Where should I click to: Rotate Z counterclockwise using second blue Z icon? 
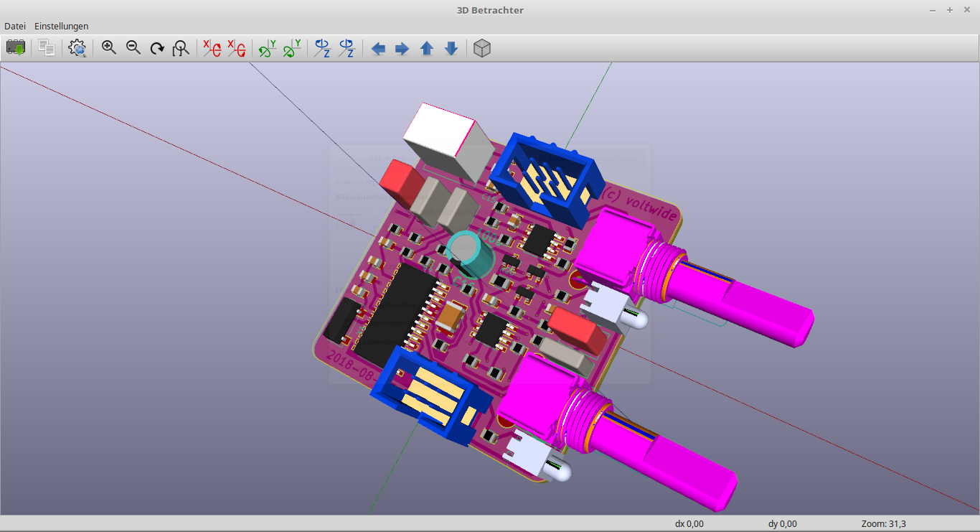[347, 48]
